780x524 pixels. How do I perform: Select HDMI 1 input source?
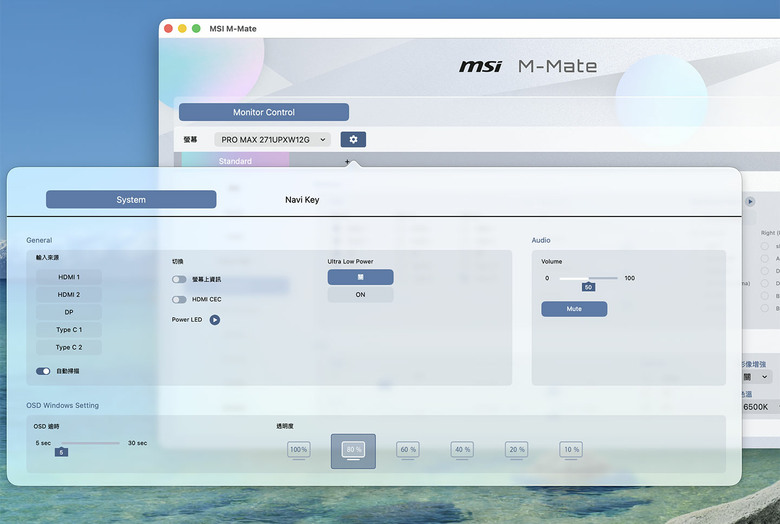pyautogui.click(x=69, y=277)
